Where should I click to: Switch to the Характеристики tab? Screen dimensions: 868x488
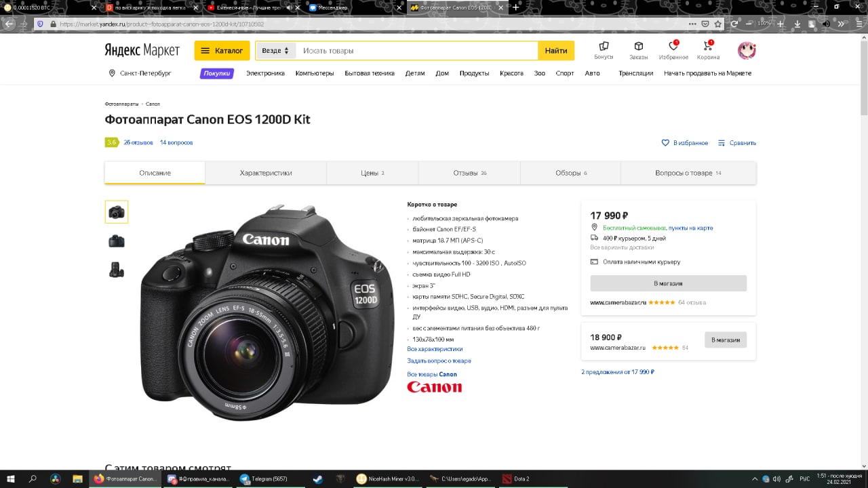(266, 173)
